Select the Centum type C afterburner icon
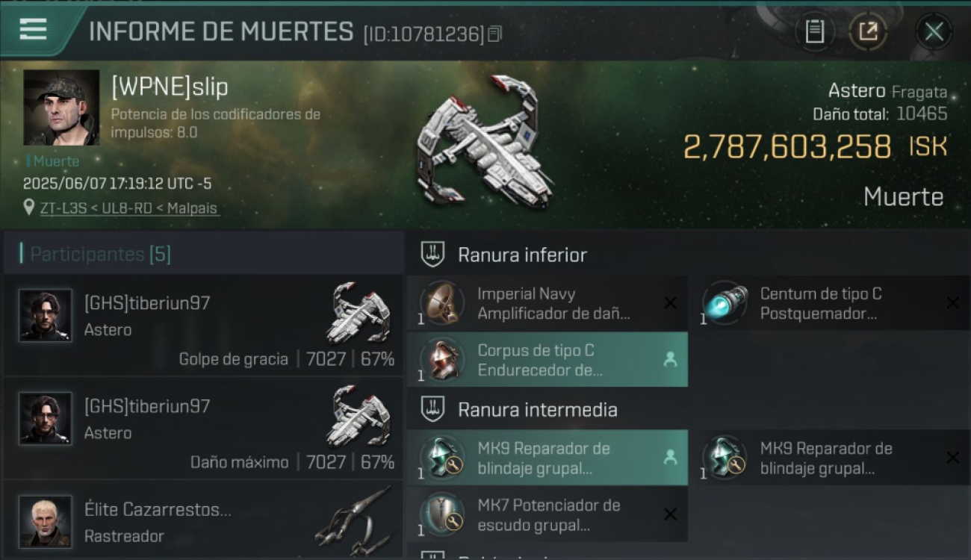Screen dimensions: 971x560 pos(725,303)
